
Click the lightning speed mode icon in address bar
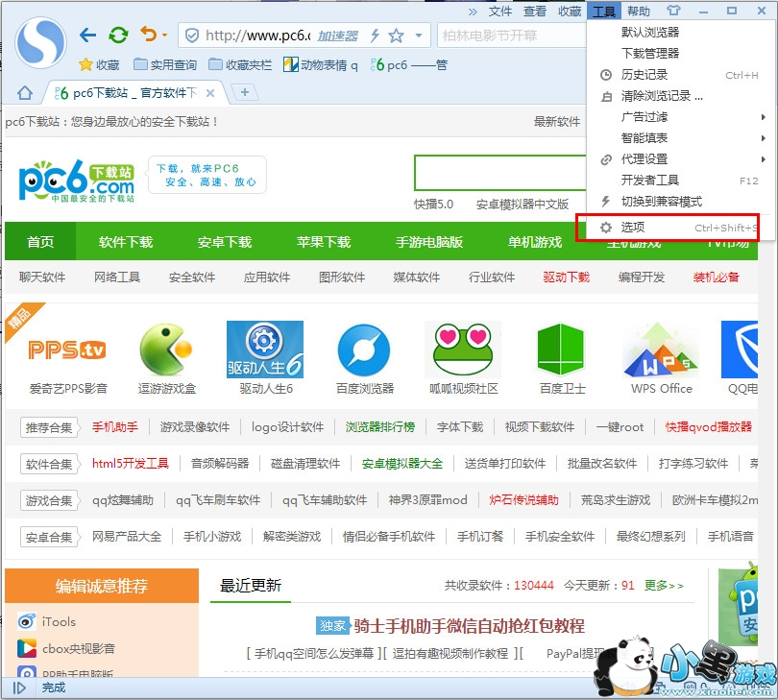(x=376, y=36)
